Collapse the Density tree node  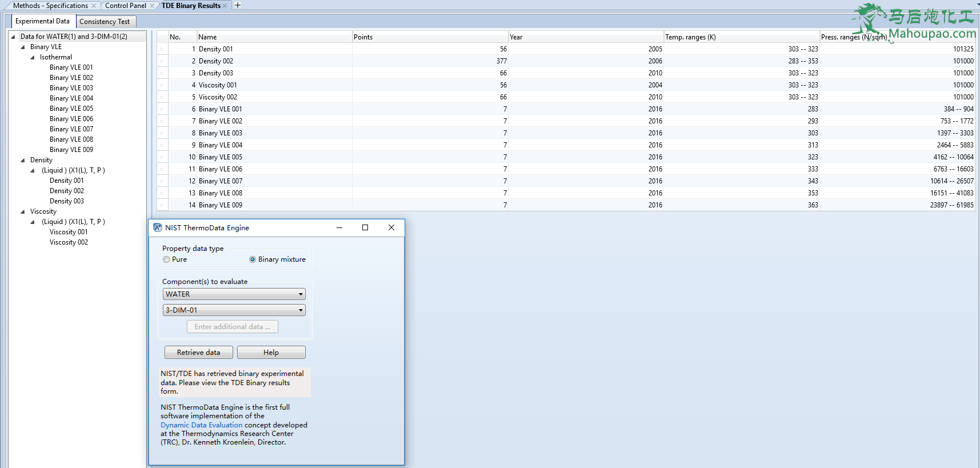point(23,160)
